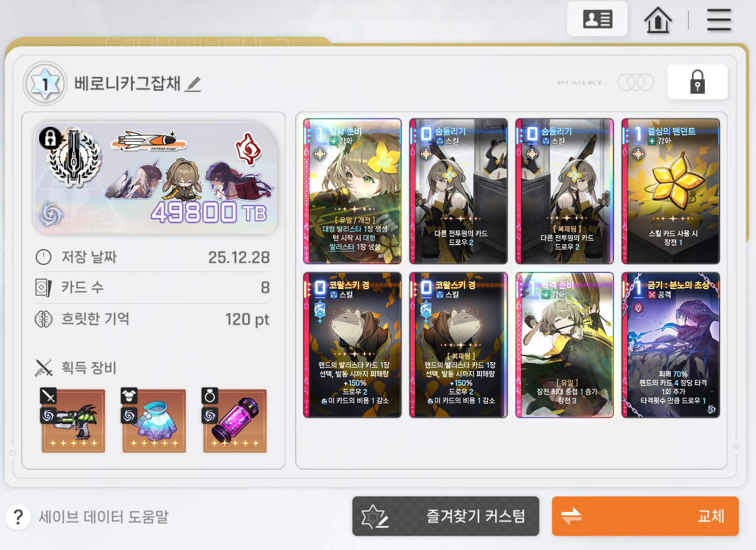This screenshot has width=756, height=550.
Task: Click the orange 교체 button
Action: pos(645,516)
